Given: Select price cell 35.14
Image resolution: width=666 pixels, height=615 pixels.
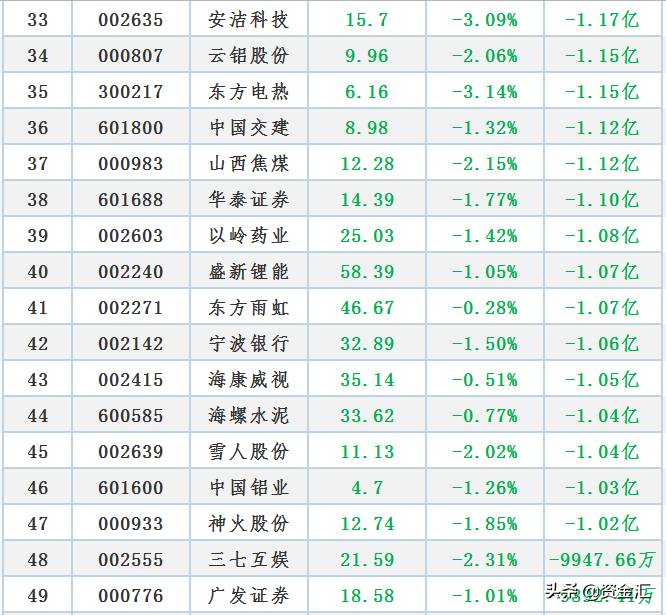Looking at the screenshot, I should pyautogui.click(x=367, y=380).
